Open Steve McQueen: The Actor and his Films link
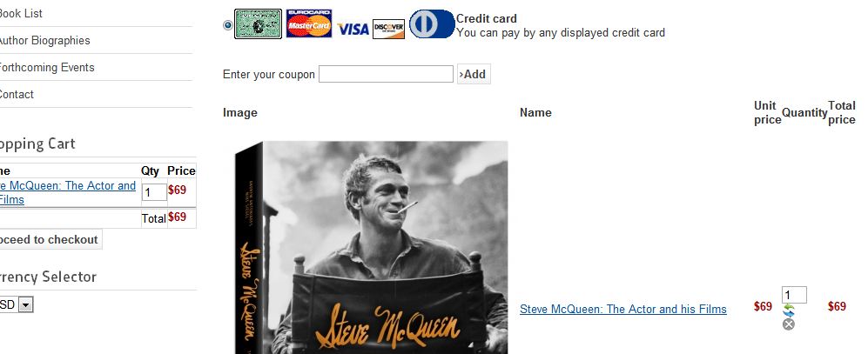 click(622, 309)
